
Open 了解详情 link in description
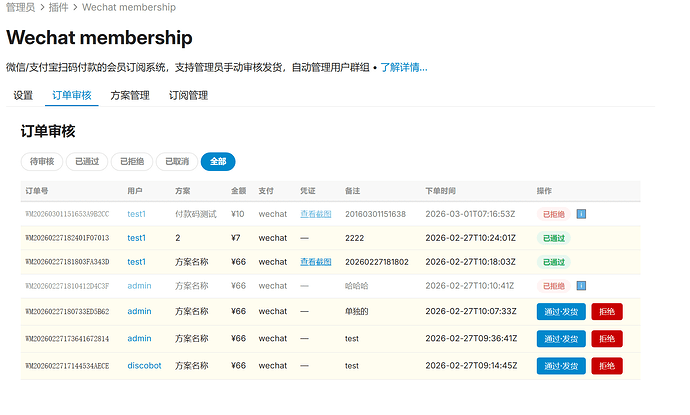pos(403,68)
